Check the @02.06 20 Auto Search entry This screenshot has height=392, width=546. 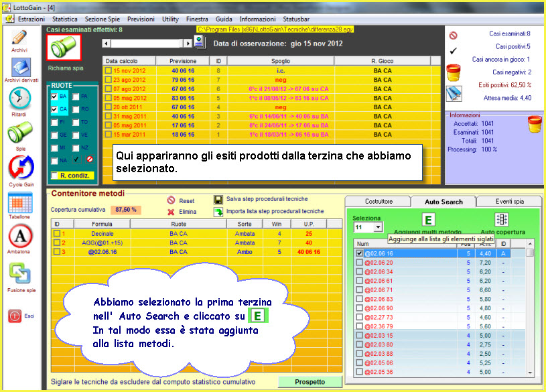359,263
